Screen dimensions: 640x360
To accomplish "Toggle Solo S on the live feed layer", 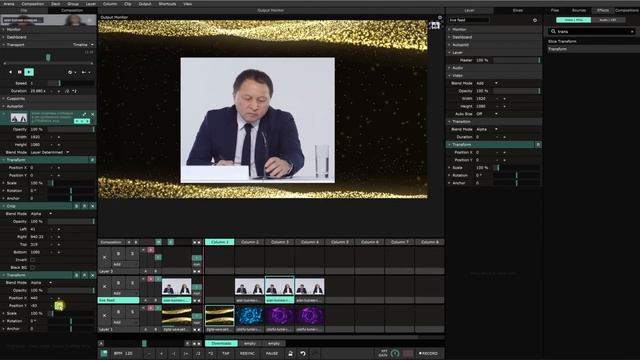I will click(132, 283).
